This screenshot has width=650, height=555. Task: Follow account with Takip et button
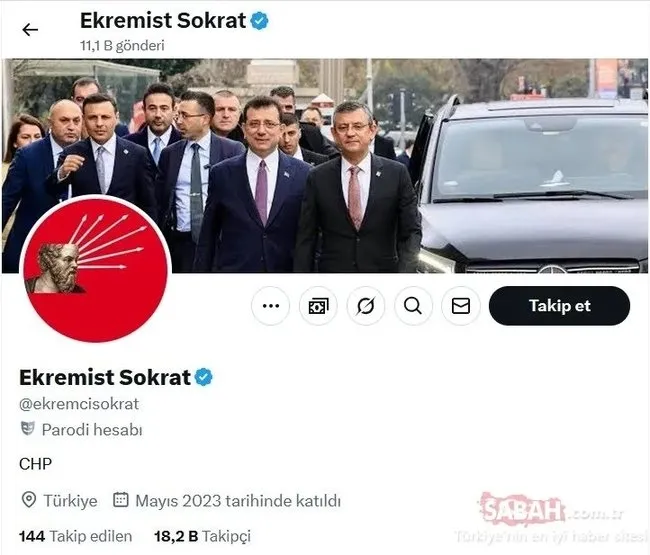[x=560, y=306]
